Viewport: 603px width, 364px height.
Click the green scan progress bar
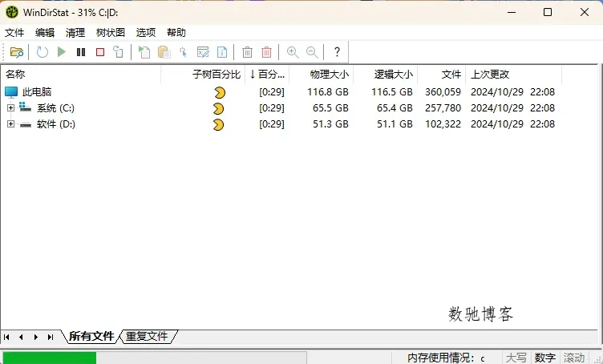[x=50, y=358]
